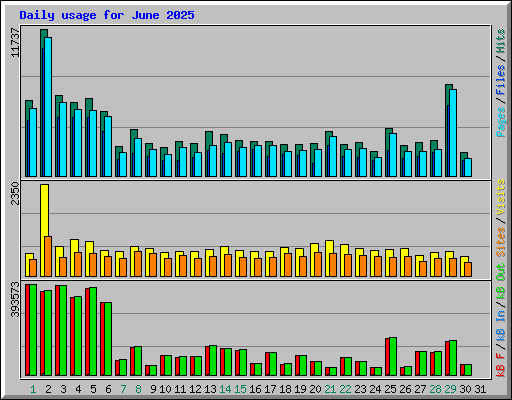Click the 2350 axis value label

(15, 193)
